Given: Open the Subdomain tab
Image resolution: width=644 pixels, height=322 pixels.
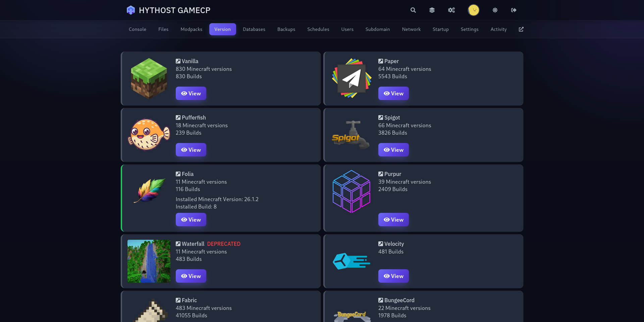Looking at the screenshot, I should [378, 29].
